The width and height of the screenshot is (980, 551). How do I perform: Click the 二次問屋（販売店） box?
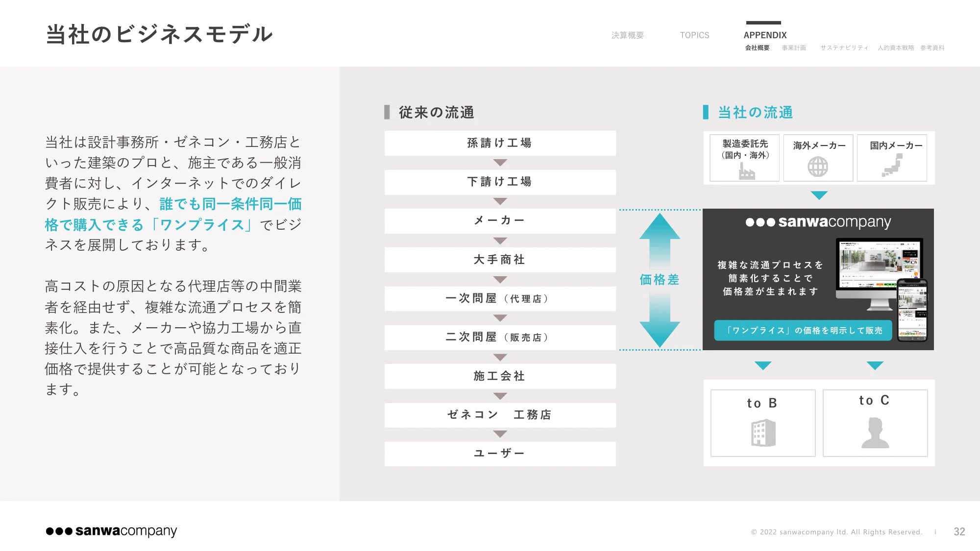500,337
